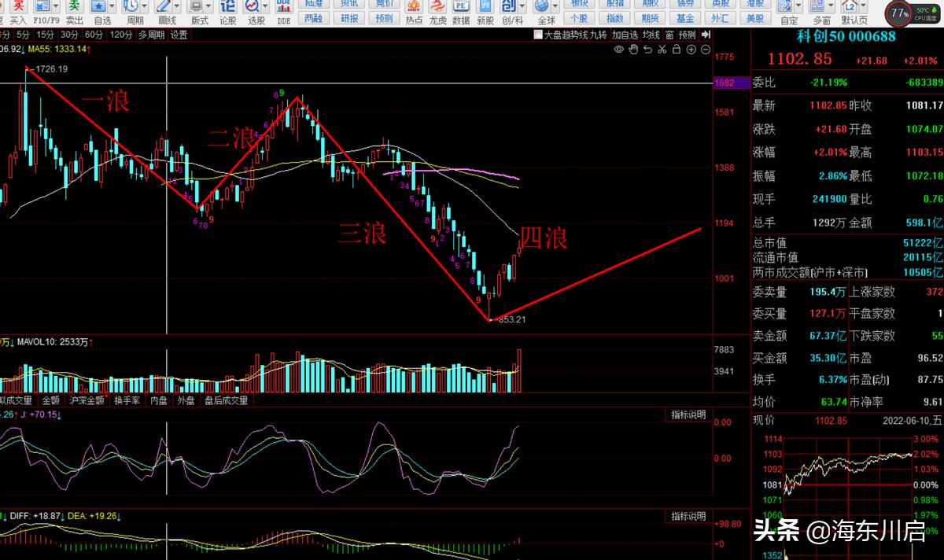Toggle the 九转 indicator
The image size is (944, 560).
click(599, 35)
